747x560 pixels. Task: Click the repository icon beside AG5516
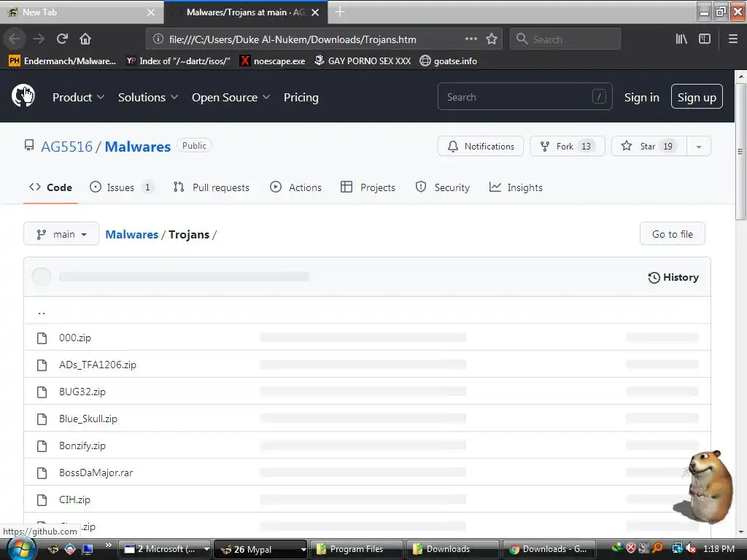tap(29, 145)
